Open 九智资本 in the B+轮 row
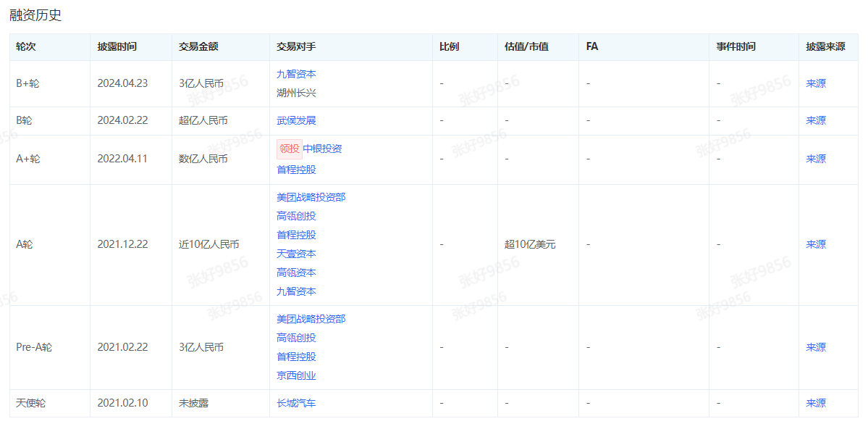Image resolution: width=868 pixels, height=424 pixels. coord(296,74)
